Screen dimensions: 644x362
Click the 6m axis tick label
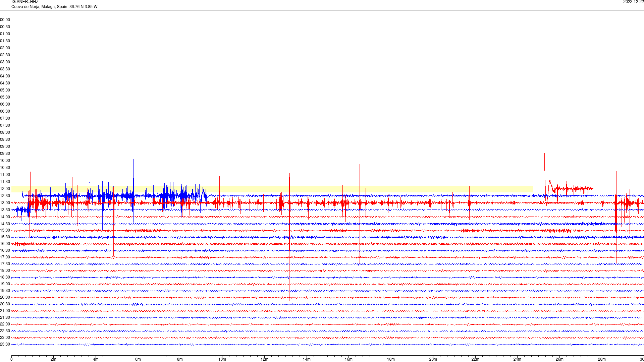138,359
